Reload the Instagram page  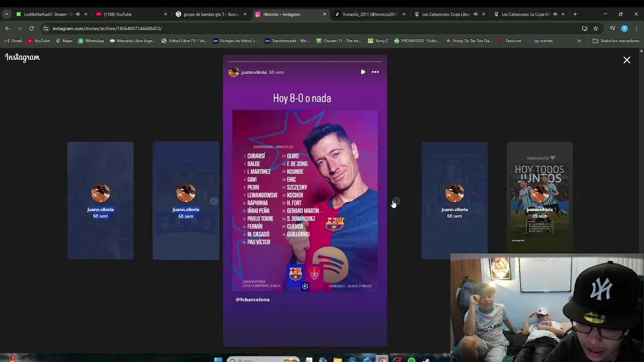[x=32, y=29]
